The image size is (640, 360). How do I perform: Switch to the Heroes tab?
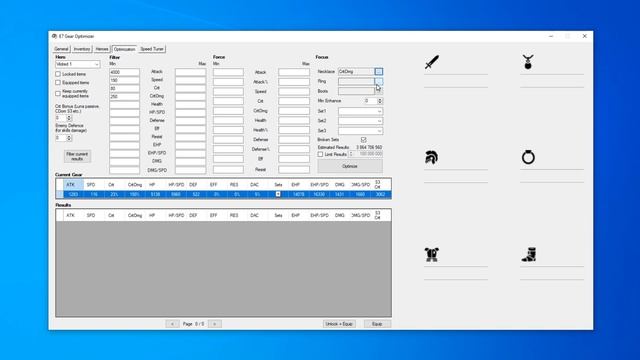point(102,49)
